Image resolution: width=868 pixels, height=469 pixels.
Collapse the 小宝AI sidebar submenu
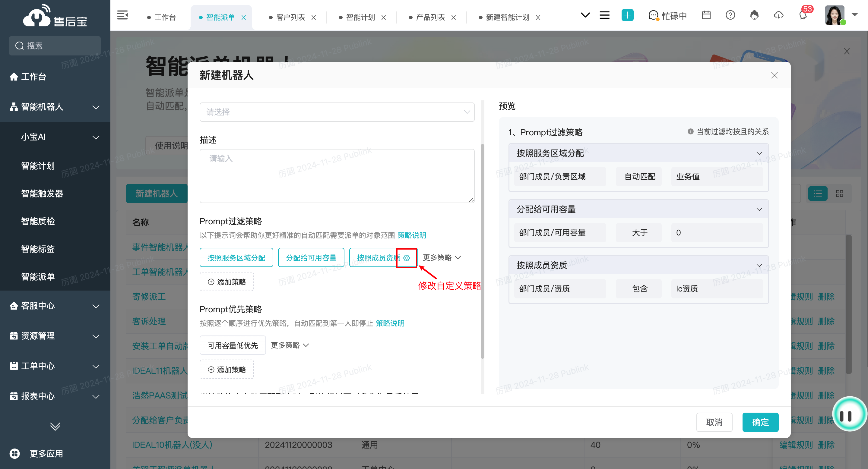click(x=96, y=138)
